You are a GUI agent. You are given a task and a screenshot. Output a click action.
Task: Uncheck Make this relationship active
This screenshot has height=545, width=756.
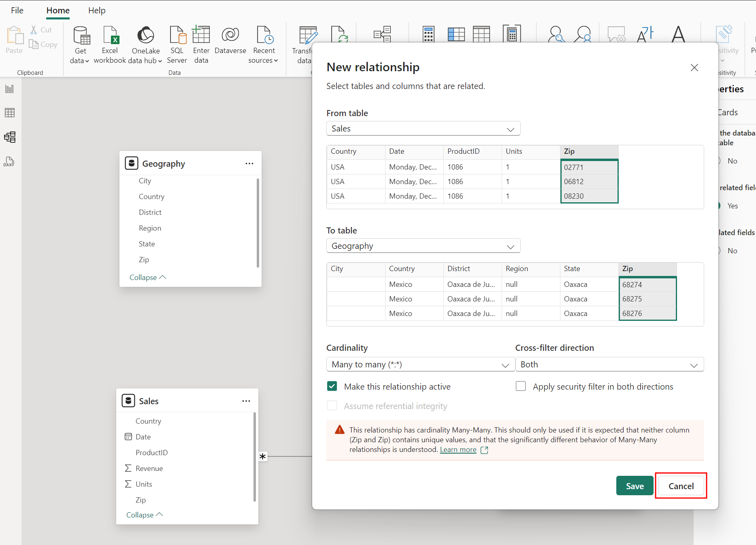[332, 386]
